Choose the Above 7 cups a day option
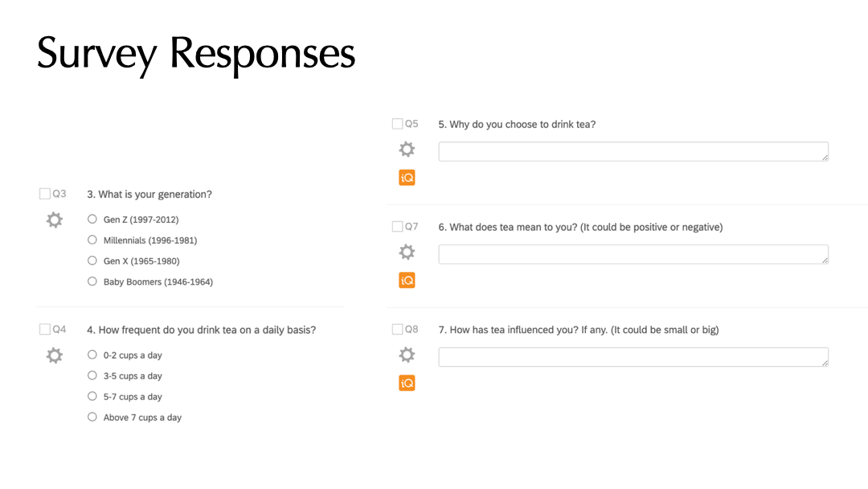The width and height of the screenshot is (868, 489). [92, 417]
